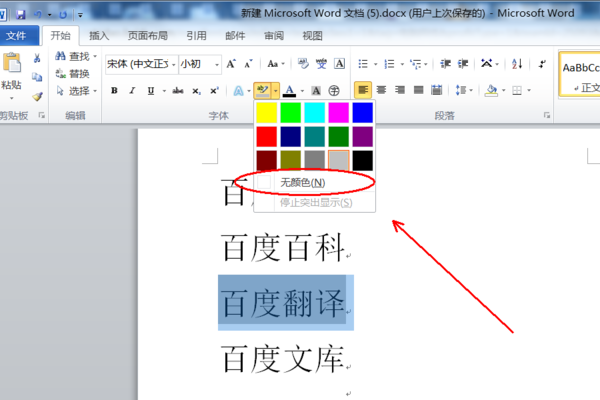Click the Redo icon in title bar
The image size is (600, 400).
coord(63,15)
